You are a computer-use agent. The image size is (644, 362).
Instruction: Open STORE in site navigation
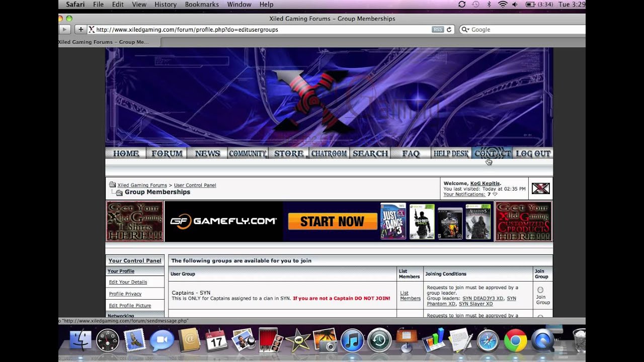289,153
